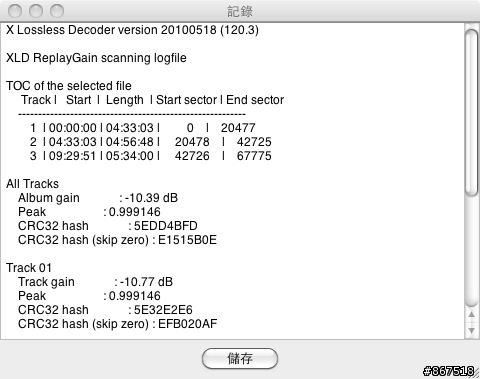Viewport: 480px width, 379px height.
Task: Click track 1 length 04:33:03
Action: tap(130, 128)
